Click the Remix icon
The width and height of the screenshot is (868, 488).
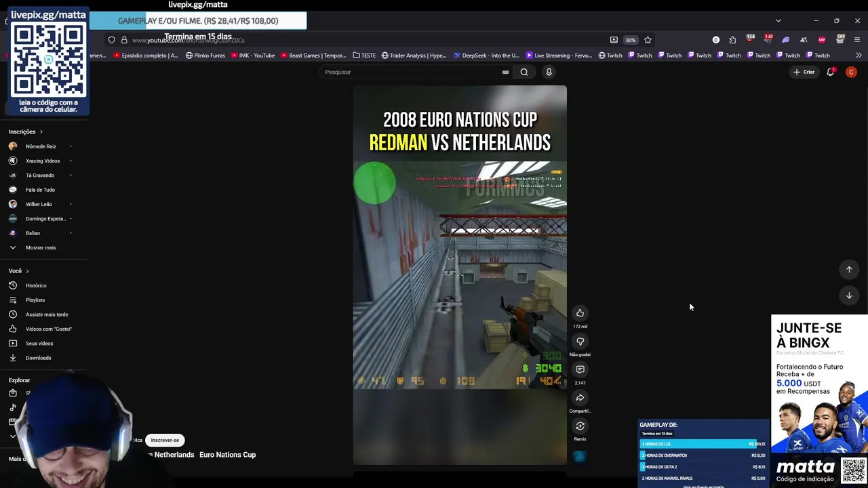click(x=580, y=426)
